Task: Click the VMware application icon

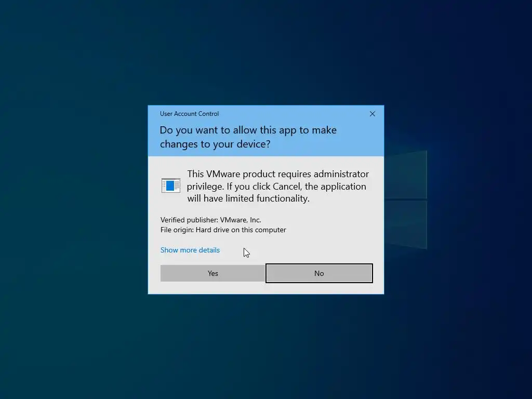Action: tap(170, 185)
